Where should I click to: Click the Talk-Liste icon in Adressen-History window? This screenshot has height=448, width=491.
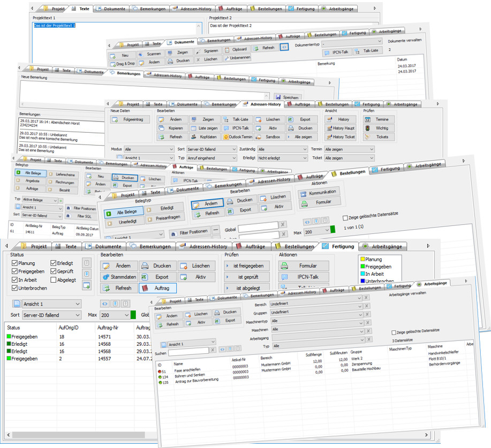click(x=225, y=119)
